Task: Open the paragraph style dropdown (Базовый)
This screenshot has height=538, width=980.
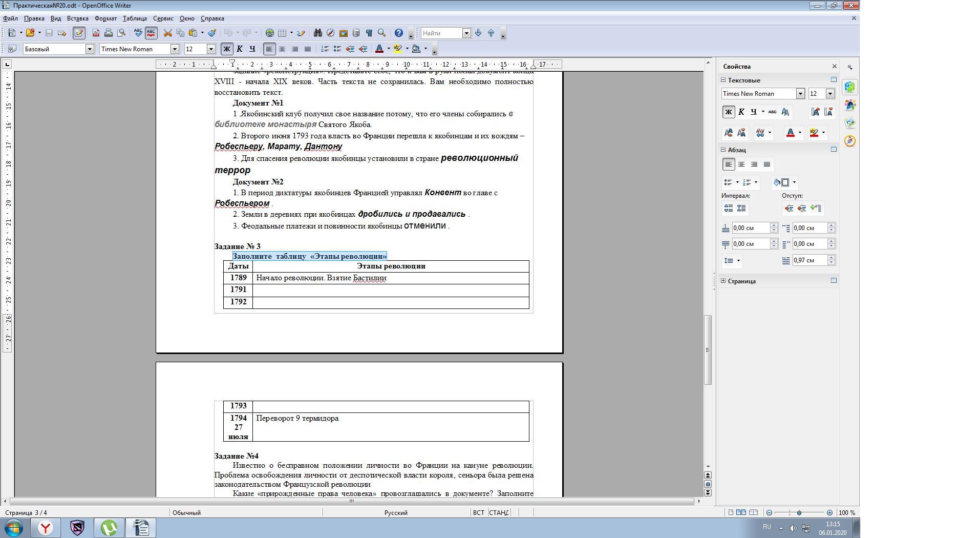Action: 90,49
